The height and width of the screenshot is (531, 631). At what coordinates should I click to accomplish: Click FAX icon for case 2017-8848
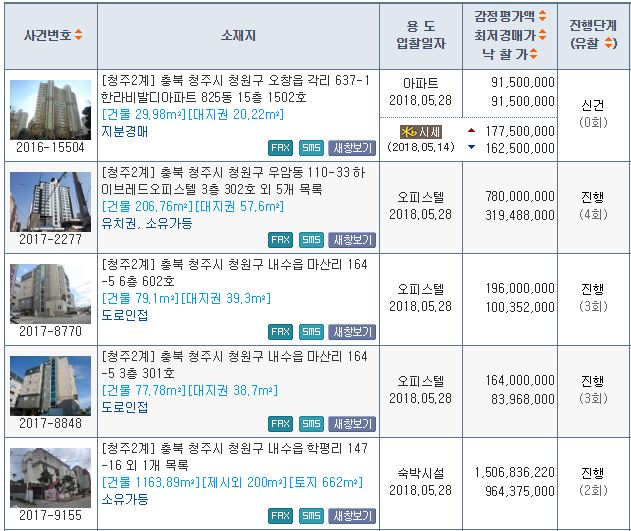click(281, 424)
